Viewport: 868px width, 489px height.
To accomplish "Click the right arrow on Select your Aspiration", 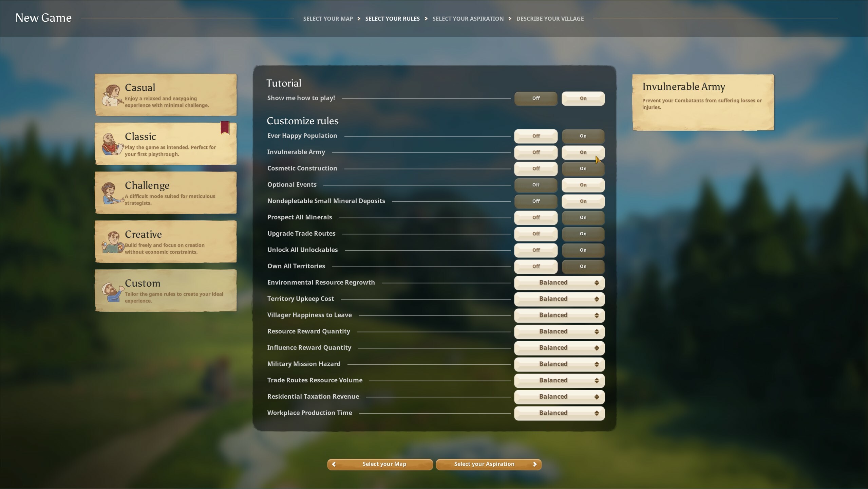I will click(x=535, y=464).
